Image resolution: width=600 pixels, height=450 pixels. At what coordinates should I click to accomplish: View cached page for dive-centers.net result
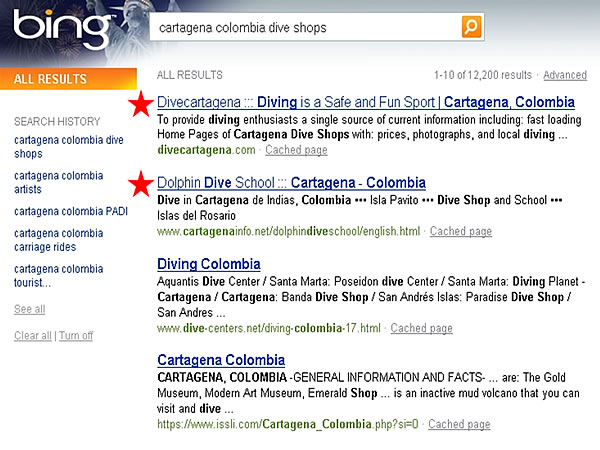(421, 328)
